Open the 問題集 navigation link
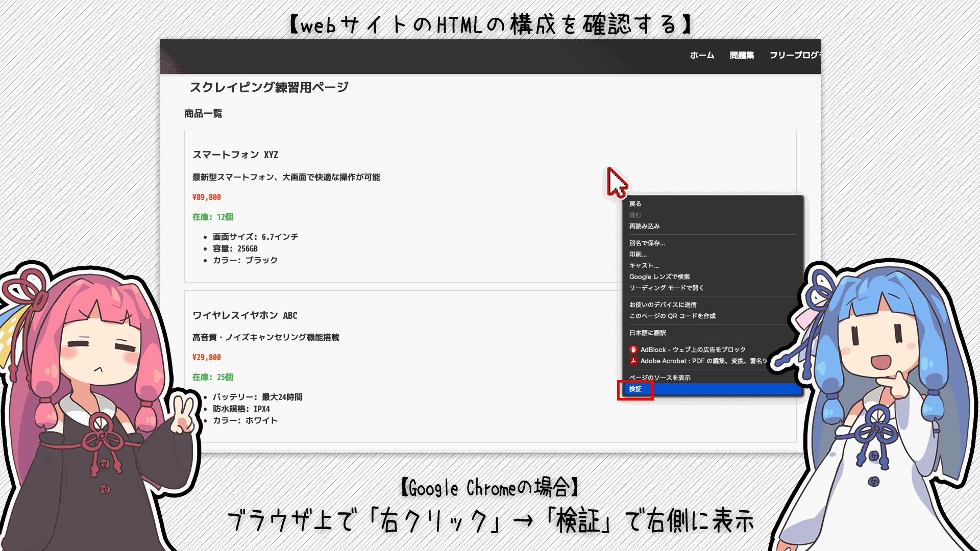 point(742,55)
